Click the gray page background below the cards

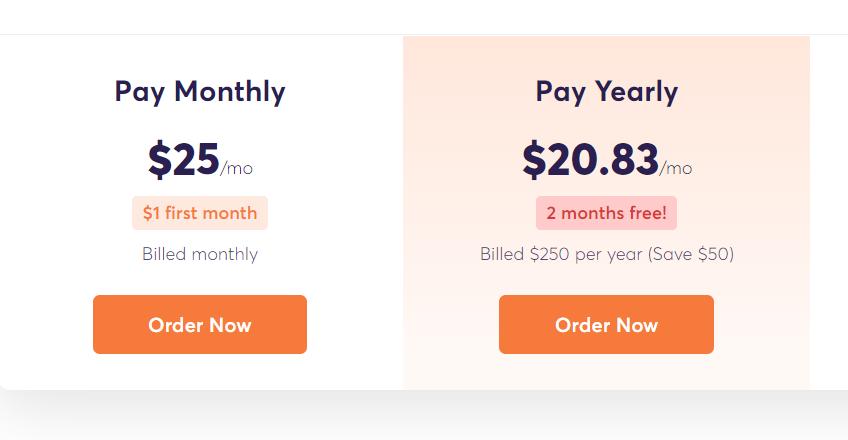pos(424,420)
